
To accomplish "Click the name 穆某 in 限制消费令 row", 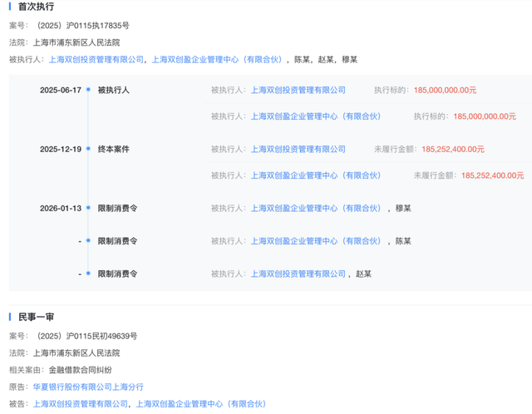I will click(403, 209).
